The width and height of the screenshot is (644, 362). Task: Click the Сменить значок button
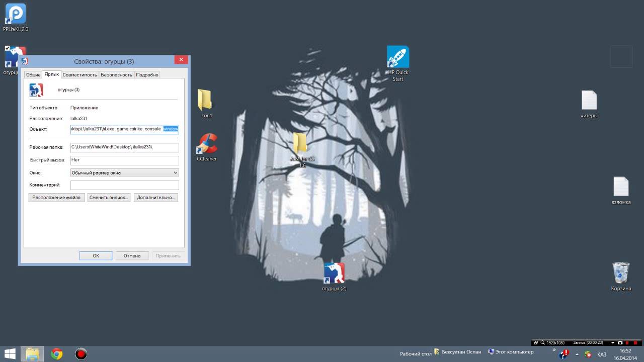109,198
